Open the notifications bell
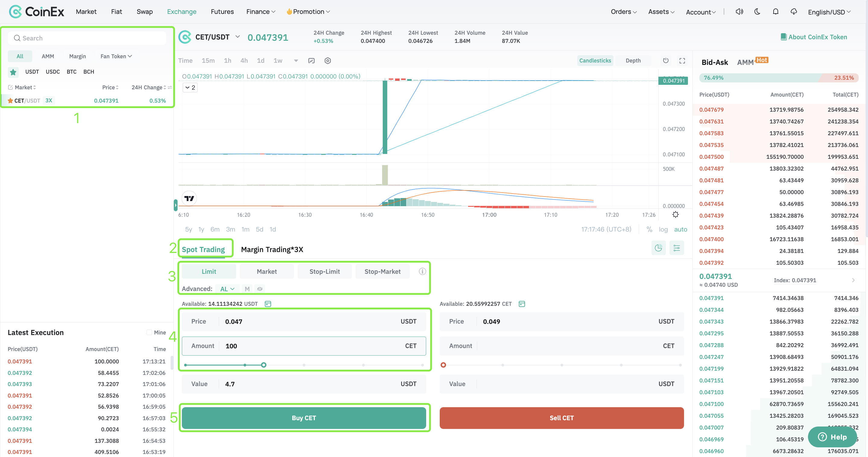 click(775, 12)
